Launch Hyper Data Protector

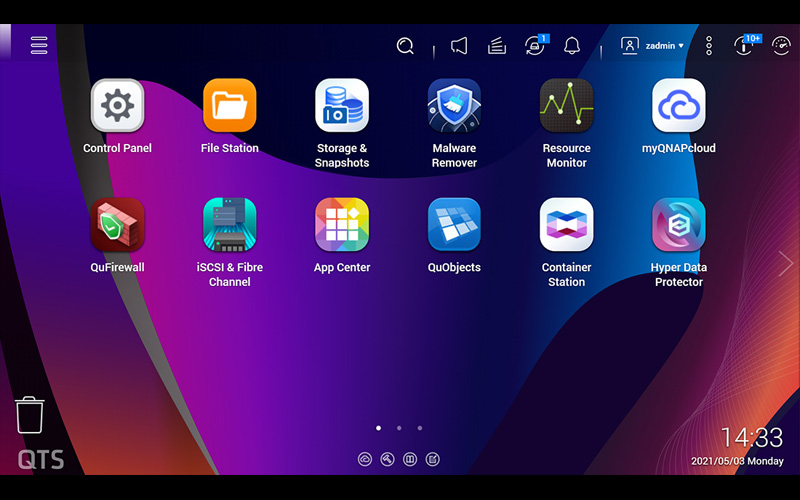679,224
